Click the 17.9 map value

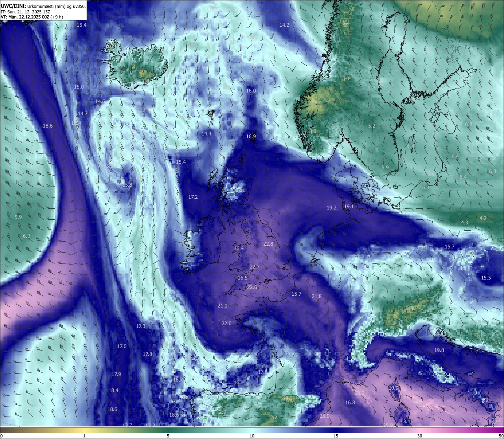[116, 374]
